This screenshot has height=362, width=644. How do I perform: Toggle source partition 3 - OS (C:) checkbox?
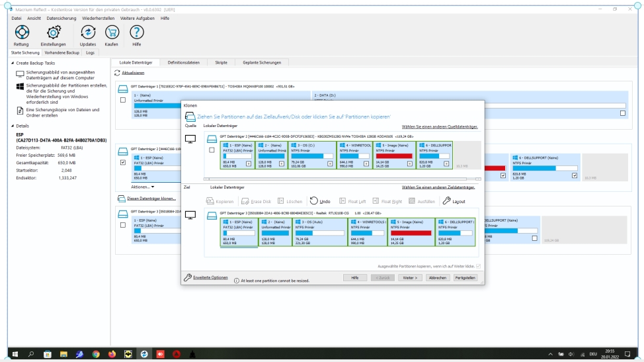point(330,163)
